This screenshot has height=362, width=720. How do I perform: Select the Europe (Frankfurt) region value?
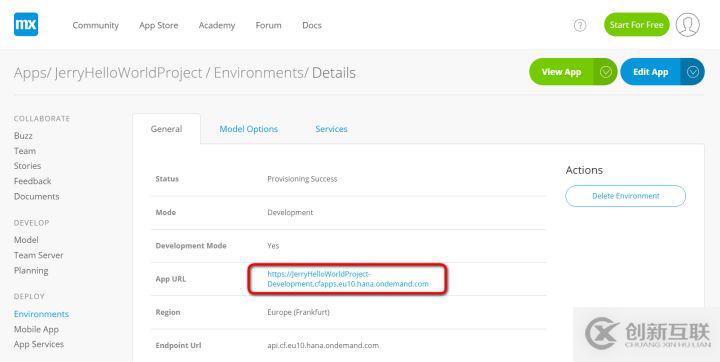[x=298, y=312]
